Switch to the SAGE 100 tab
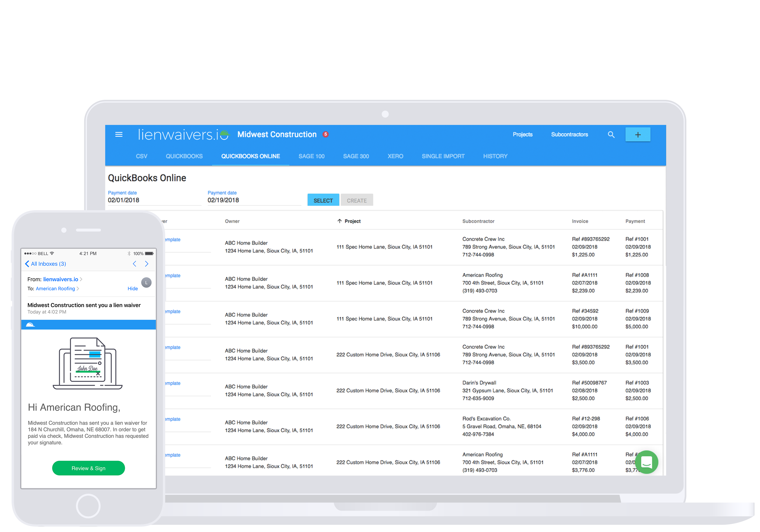The width and height of the screenshot is (760, 532). (x=311, y=156)
